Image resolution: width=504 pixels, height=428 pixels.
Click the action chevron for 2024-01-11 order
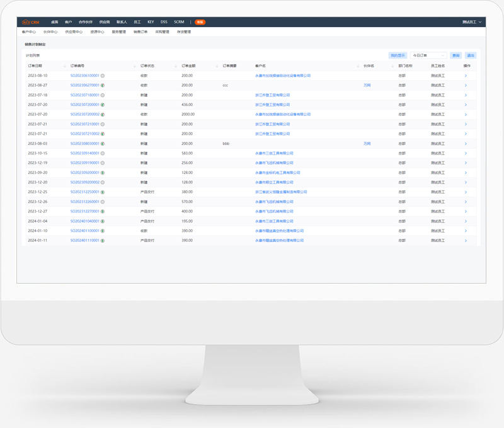[x=466, y=241]
